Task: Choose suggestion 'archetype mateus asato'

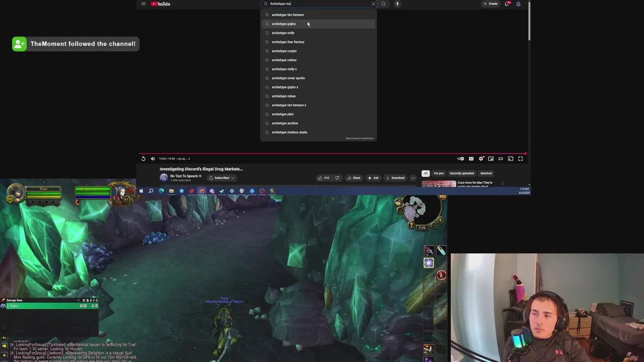Action: pos(318,132)
